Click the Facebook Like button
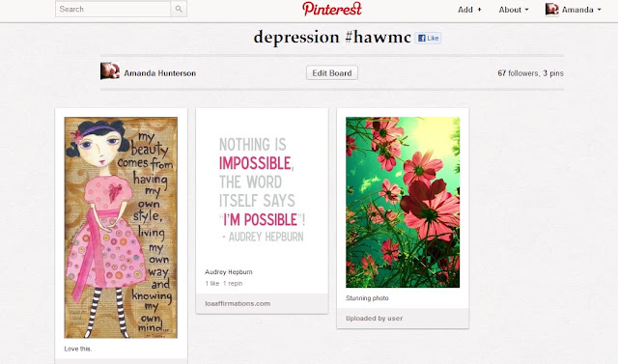This screenshot has height=364, width=618. click(428, 39)
